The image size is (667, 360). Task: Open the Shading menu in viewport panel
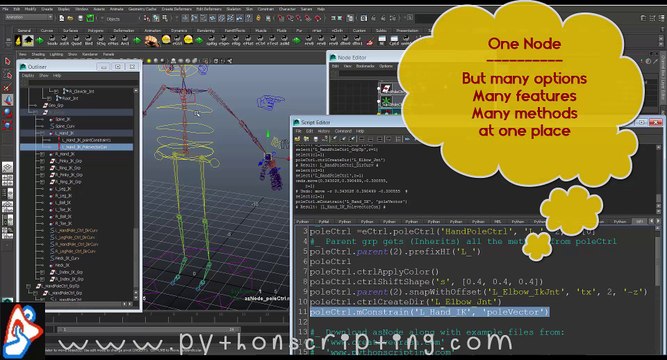tap(38, 54)
